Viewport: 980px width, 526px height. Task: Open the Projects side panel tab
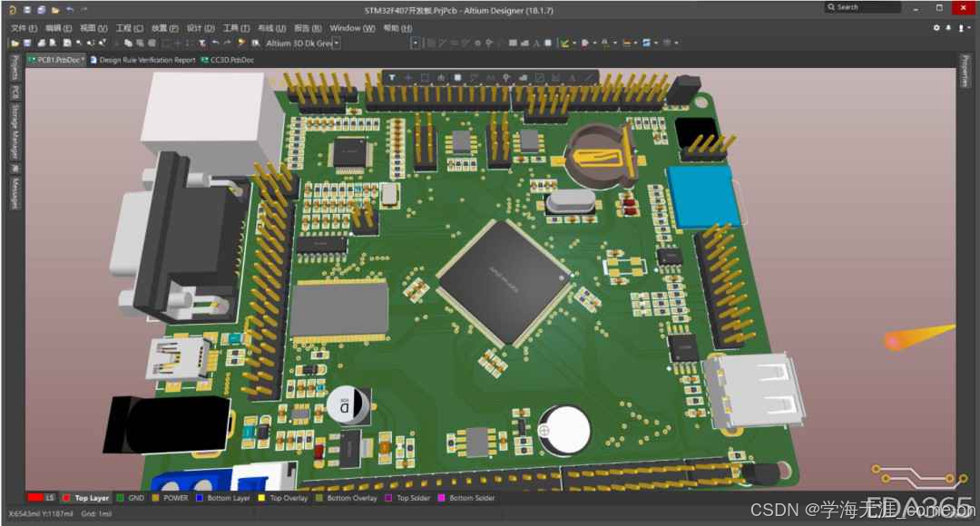pyautogui.click(x=15, y=67)
